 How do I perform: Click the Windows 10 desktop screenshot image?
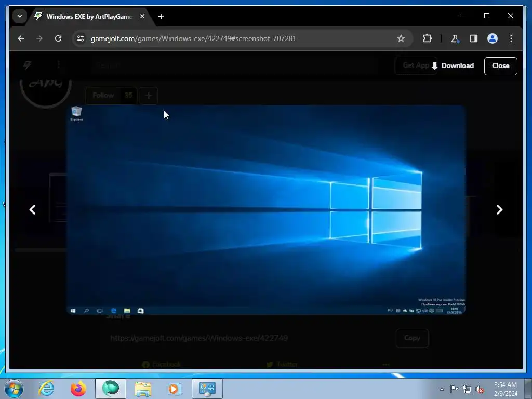tap(265, 210)
